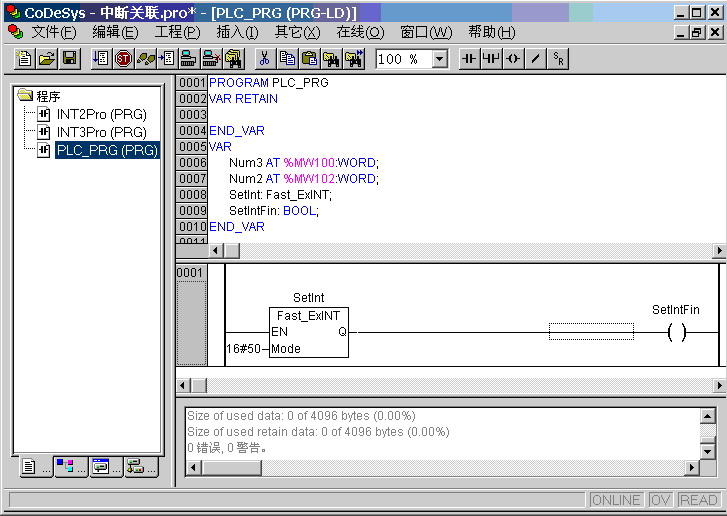Switch to the Resources tab at the bottom
Viewport: 727px width, 516px height.
point(139,466)
